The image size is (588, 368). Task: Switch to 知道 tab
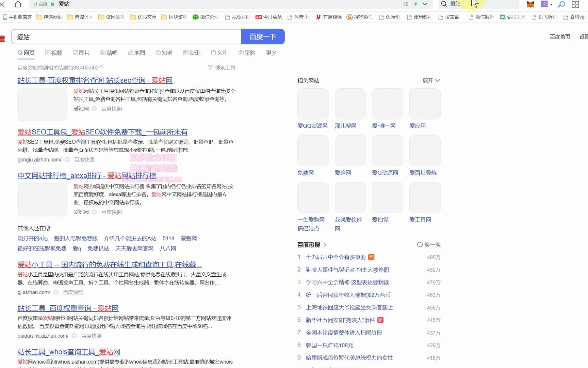(164, 53)
